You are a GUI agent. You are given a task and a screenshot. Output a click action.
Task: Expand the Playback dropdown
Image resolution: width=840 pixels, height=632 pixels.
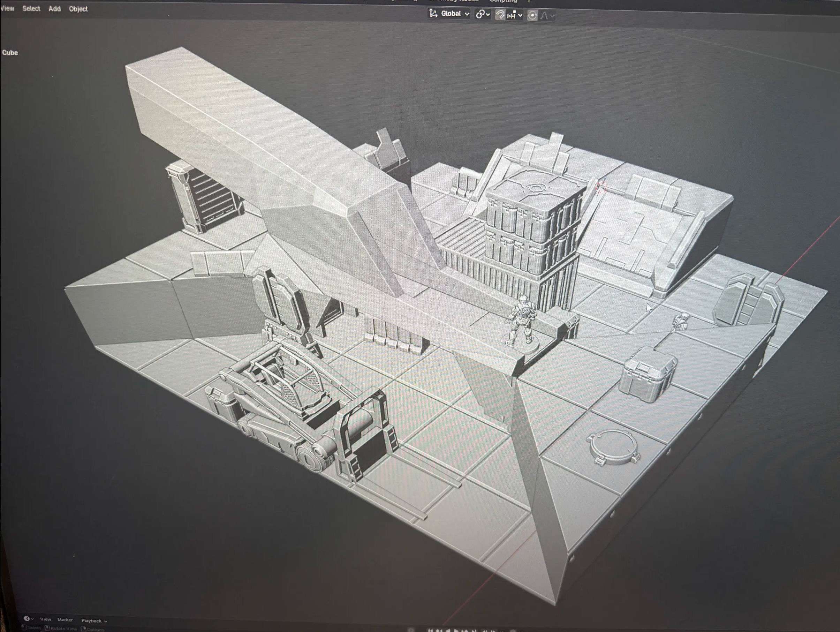(x=94, y=620)
